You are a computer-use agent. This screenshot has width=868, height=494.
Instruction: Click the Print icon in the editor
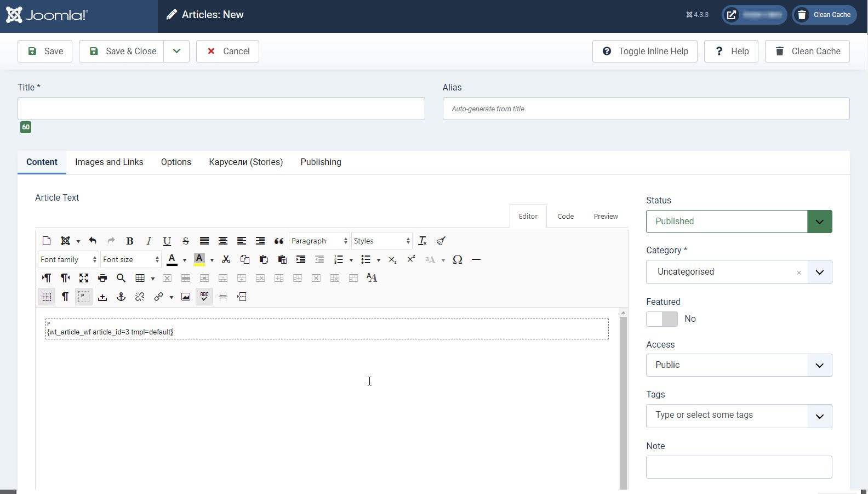pyautogui.click(x=102, y=278)
